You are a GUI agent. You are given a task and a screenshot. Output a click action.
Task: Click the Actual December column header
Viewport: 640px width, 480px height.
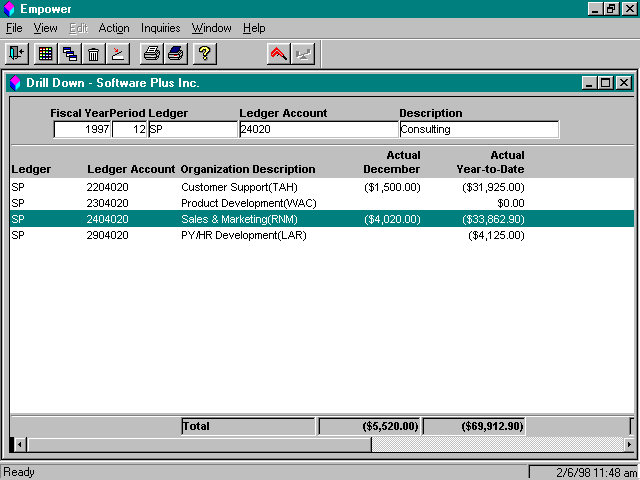click(392, 162)
